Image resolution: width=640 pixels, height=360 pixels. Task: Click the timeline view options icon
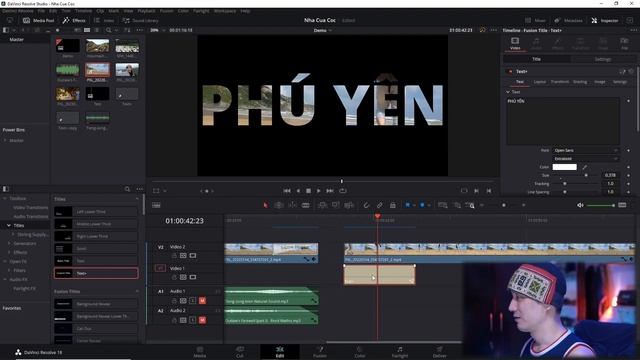(x=156, y=205)
